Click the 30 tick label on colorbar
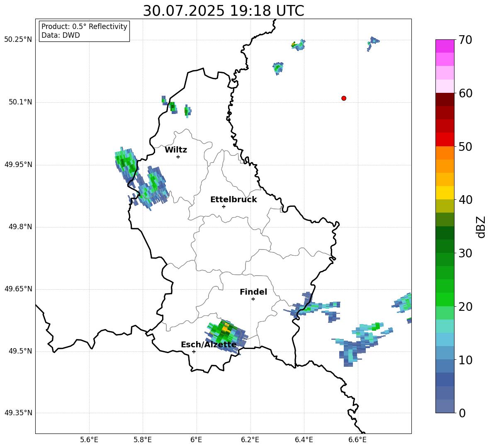The image size is (491, 448). tap(465, 253)
